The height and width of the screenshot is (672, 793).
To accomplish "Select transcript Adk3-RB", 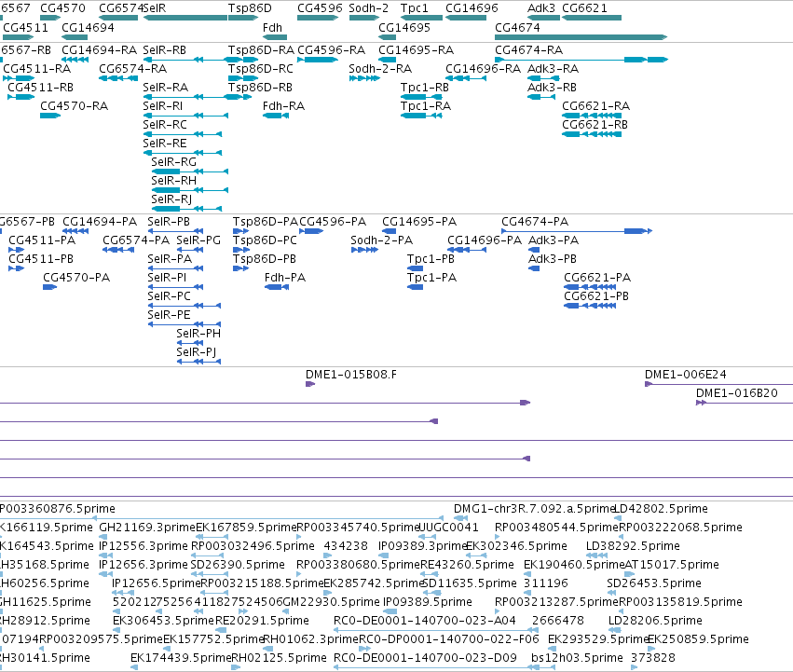I will tap(553, 88).
